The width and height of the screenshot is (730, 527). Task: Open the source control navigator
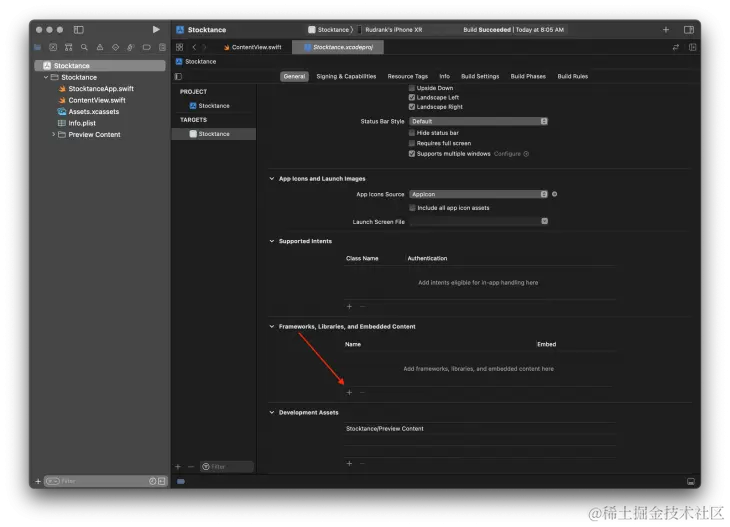pyautogui.click(x=53, y=47)
